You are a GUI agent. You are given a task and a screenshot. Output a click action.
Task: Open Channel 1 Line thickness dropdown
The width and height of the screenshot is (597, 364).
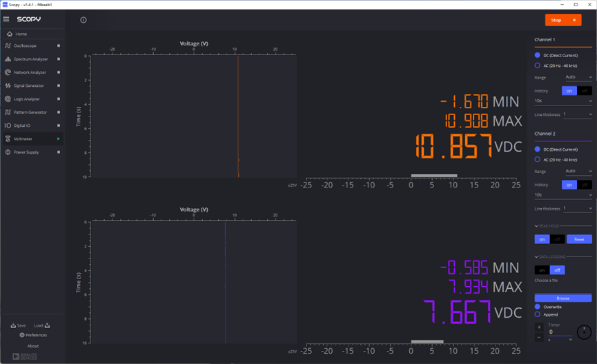(x=578, y=114)
